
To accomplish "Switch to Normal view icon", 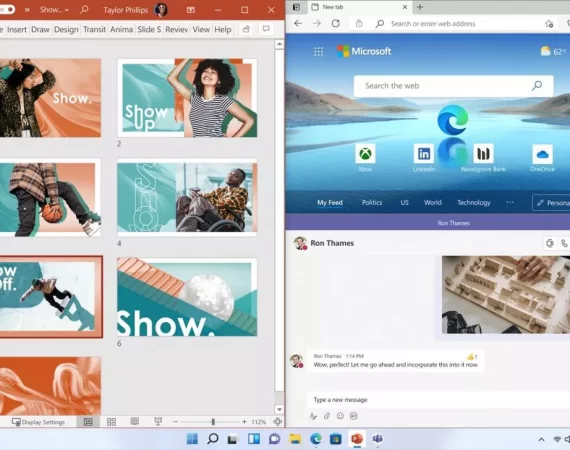I will pyautogui.click(x=88, y=422).
